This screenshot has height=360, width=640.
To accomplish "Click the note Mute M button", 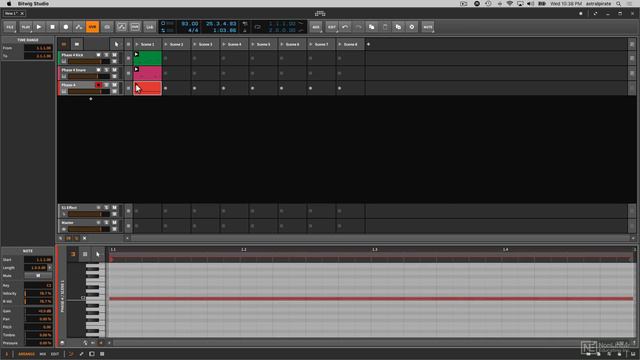I will pos(38,276).
